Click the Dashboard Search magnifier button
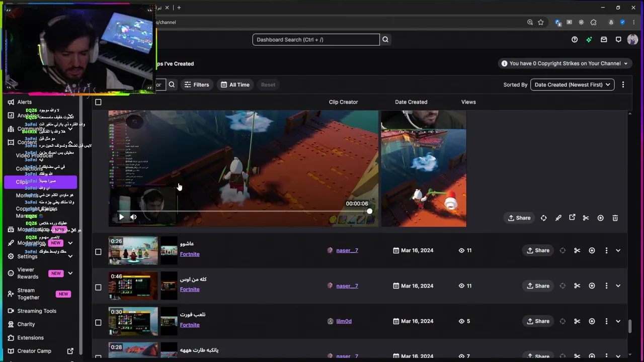The height and width of the screenshot is (362, 644). click(x=385, y=40)
